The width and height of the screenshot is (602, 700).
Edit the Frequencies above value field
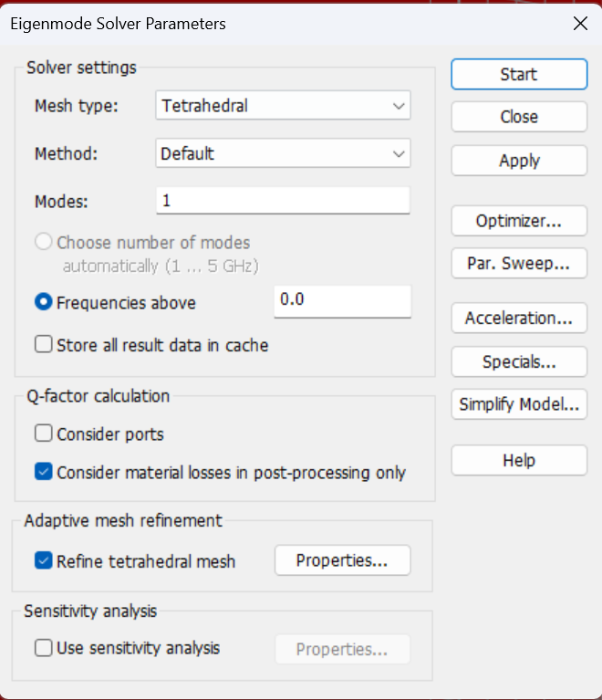pyautogui.click(x=342, y=301)
